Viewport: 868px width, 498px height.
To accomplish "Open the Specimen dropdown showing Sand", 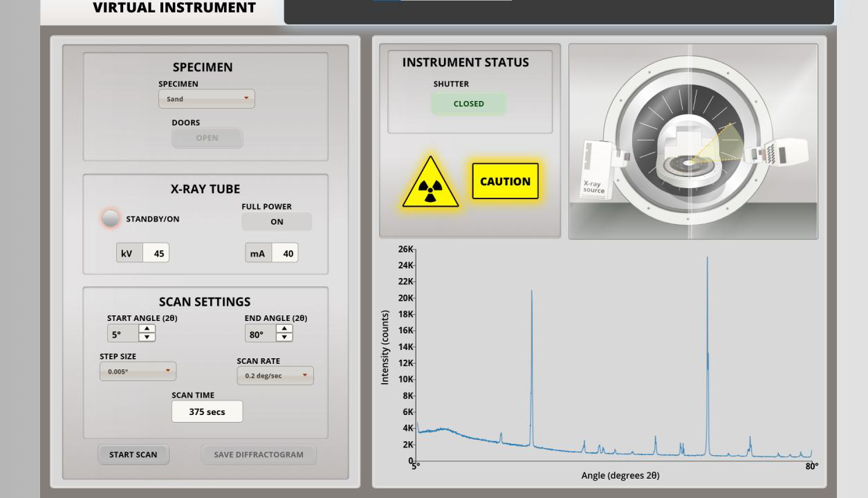I will coord(207,99).
